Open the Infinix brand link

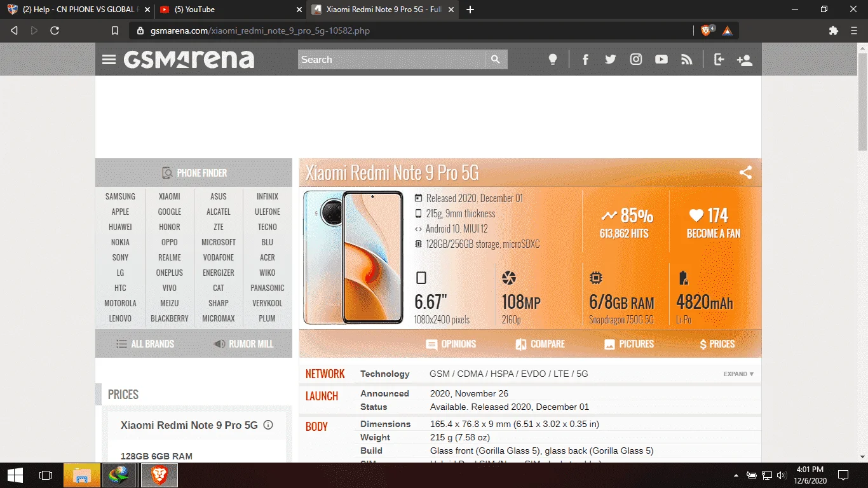(x=268, y=196)
